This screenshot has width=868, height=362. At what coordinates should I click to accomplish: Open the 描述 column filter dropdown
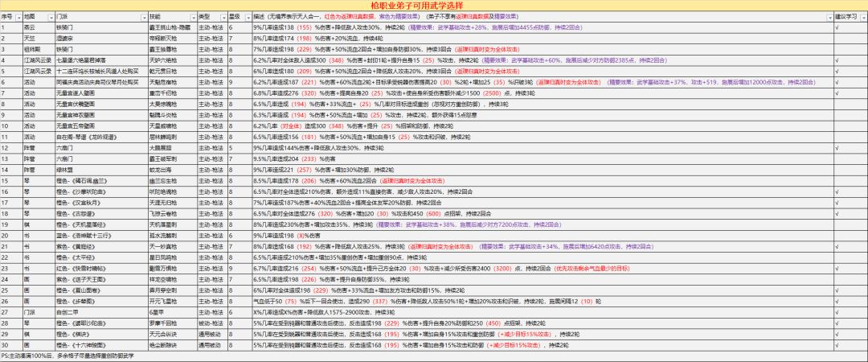pos(829,18)
